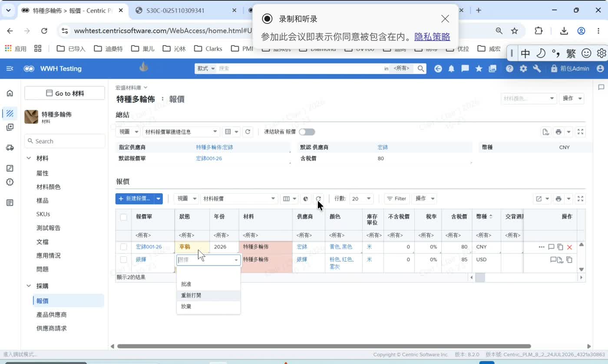The width and height of the screenshot is (608, 364).
Task: Check the 宏錦001-26 row checkbox
Action: click(124, 247)
